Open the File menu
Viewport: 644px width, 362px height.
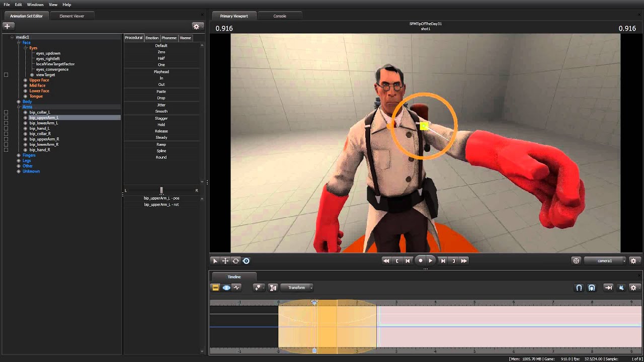pyautogui.click(x=7, y=5)
